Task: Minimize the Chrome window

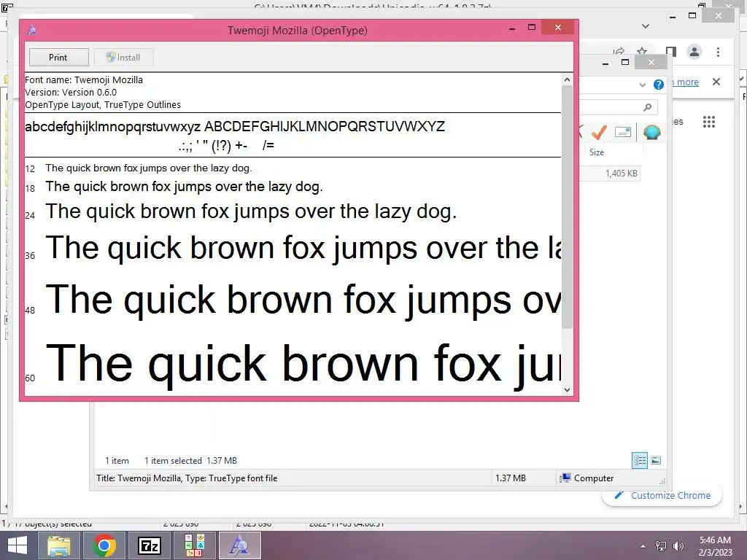Action: (672, 16)
